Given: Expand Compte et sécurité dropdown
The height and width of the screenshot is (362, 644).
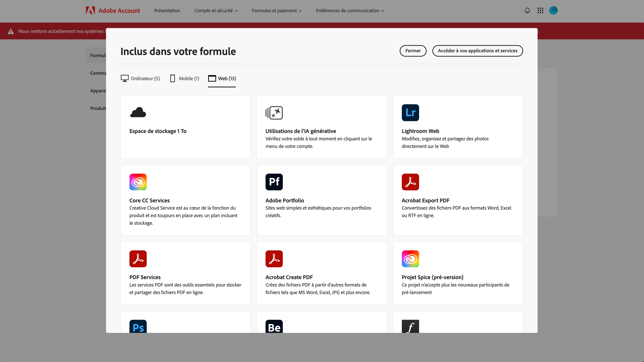Looking at the screenshot, I should (216, 10).
